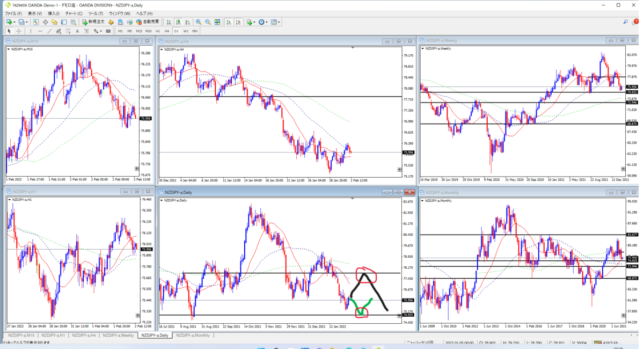The width and height of the screenshot is (644, 349).
Task: Toggle Auto Scroll on the chart
Action: pos(229,22)
